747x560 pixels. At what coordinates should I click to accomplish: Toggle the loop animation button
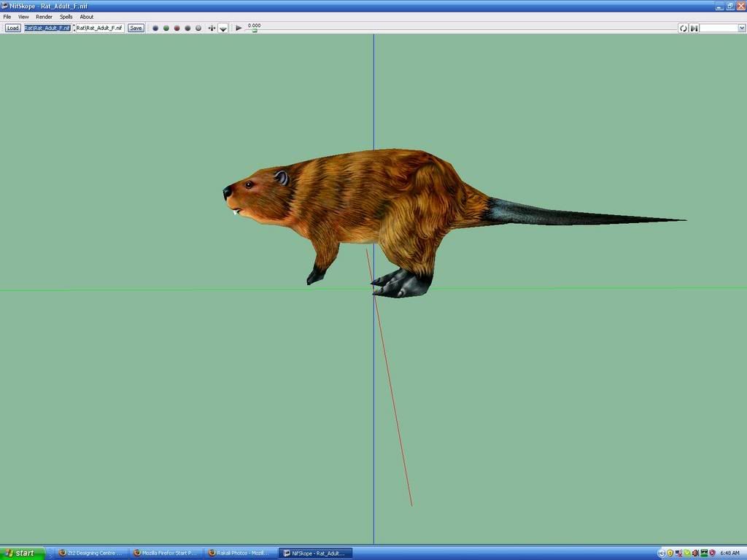pyautogui.click(x=684, y=28)
